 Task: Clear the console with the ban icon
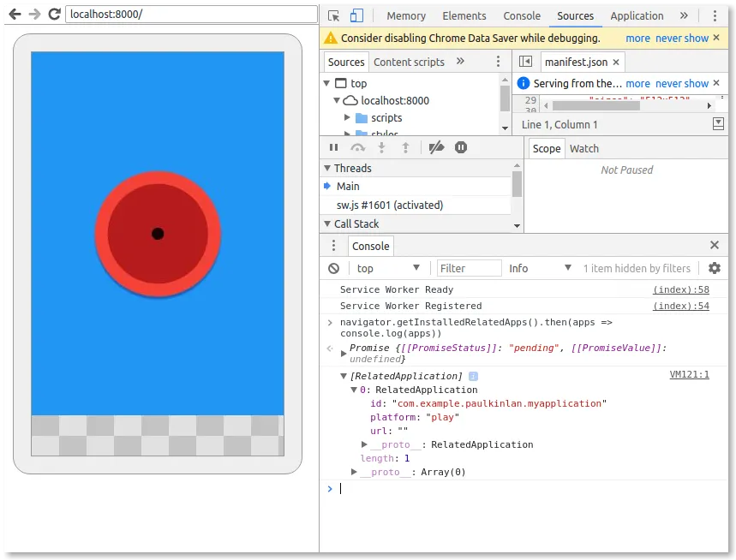coord(334,268)
